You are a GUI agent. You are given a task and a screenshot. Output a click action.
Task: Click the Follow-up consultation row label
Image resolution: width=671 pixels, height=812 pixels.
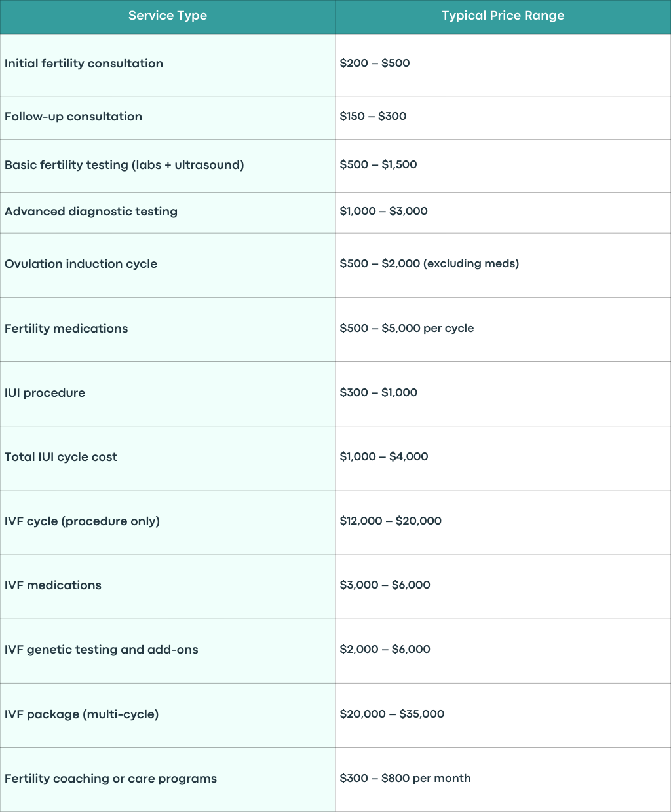pyautogui.click(x=168, y=118)
